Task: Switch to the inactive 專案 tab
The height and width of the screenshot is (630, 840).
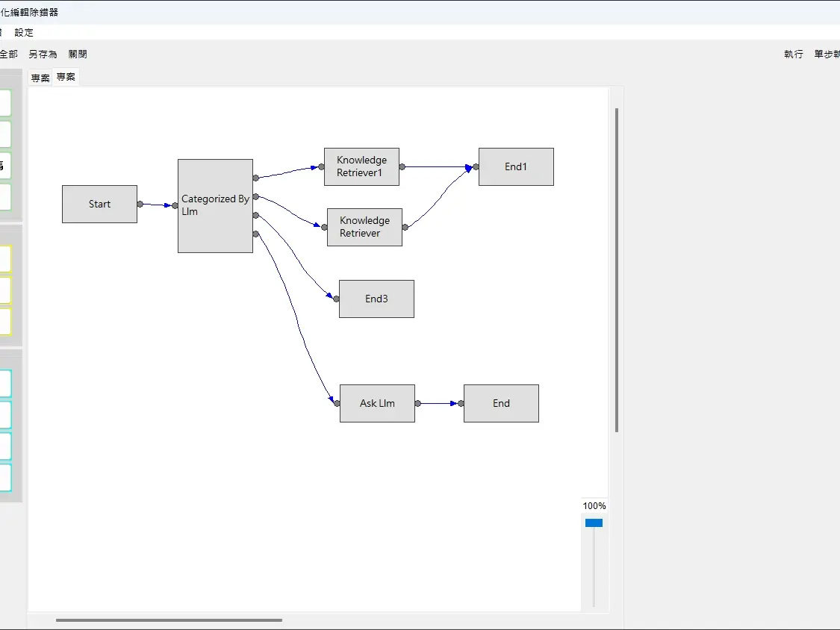Action: [x=40, y=78]
